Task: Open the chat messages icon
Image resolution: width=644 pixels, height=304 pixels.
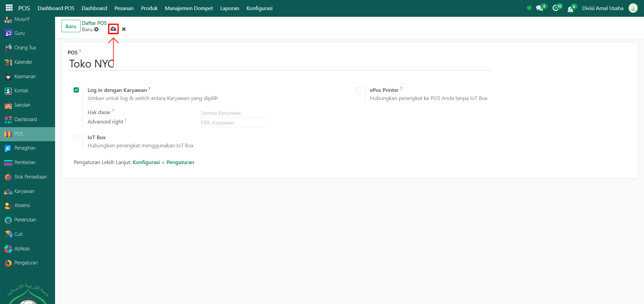Action: tap(539, 8)
